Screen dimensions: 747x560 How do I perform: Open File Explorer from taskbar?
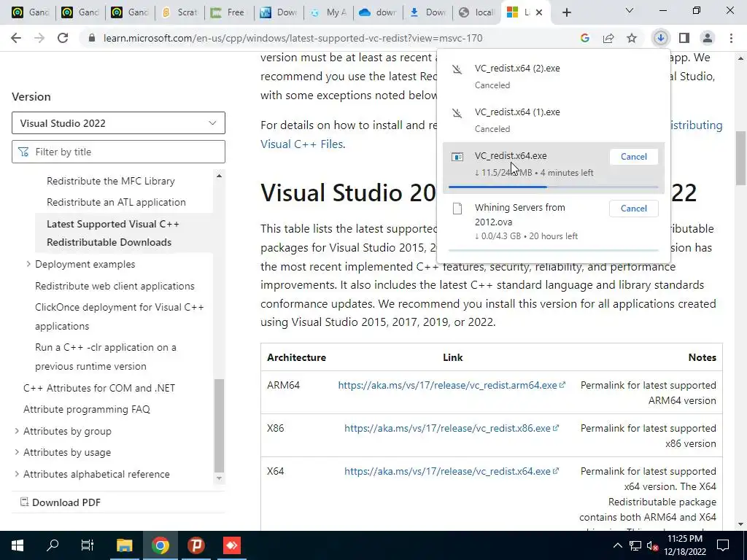click(x=124, y=545)
